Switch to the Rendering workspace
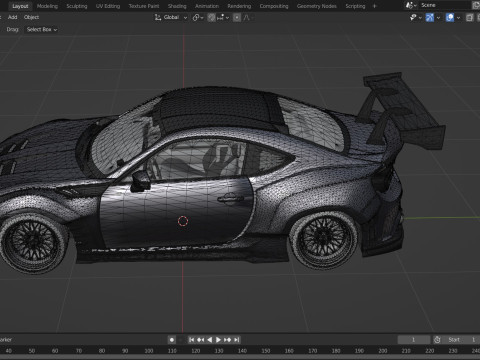 point(239,6)
